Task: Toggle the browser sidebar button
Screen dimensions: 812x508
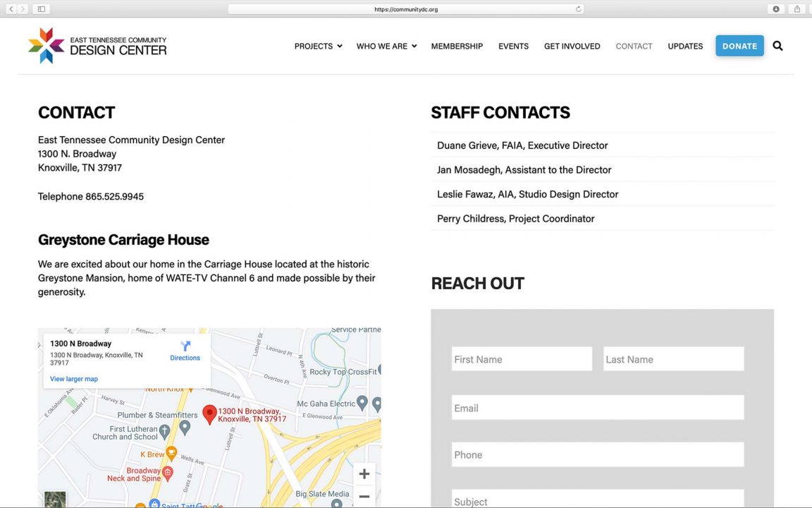Action: click(42, 9)
